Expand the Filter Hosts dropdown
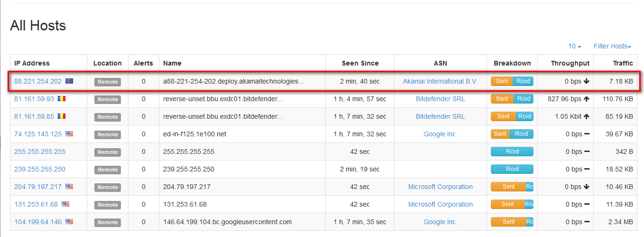Screen dimensions: 644x237 point(612,46)
